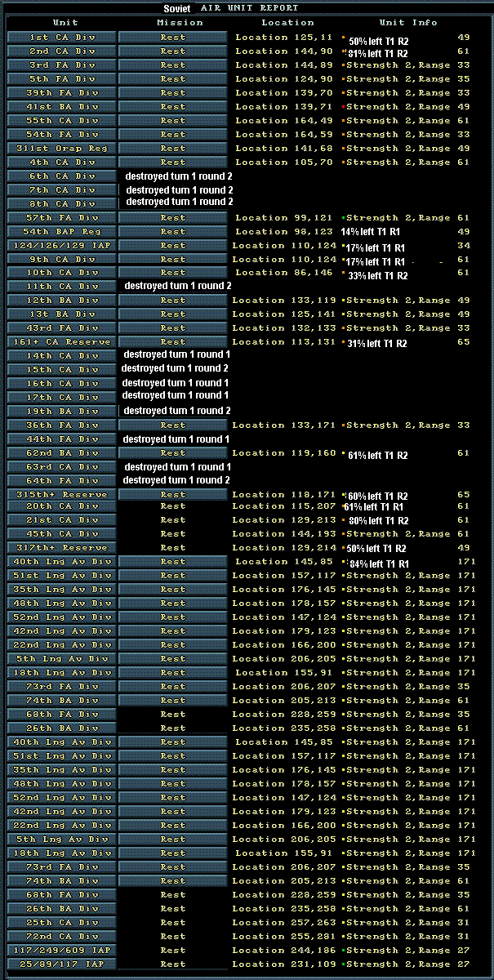
Task: Open the 57th FA Div unit
Action: (62, 218)
